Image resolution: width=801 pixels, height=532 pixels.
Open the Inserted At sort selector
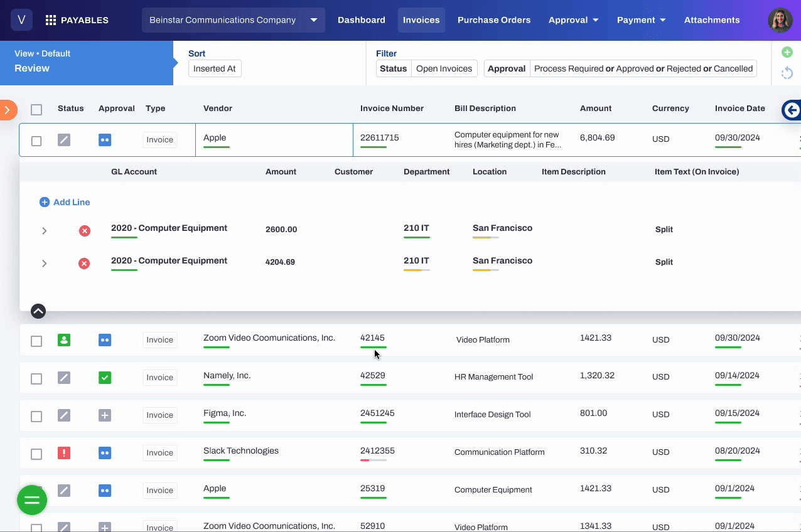(215, 68)
